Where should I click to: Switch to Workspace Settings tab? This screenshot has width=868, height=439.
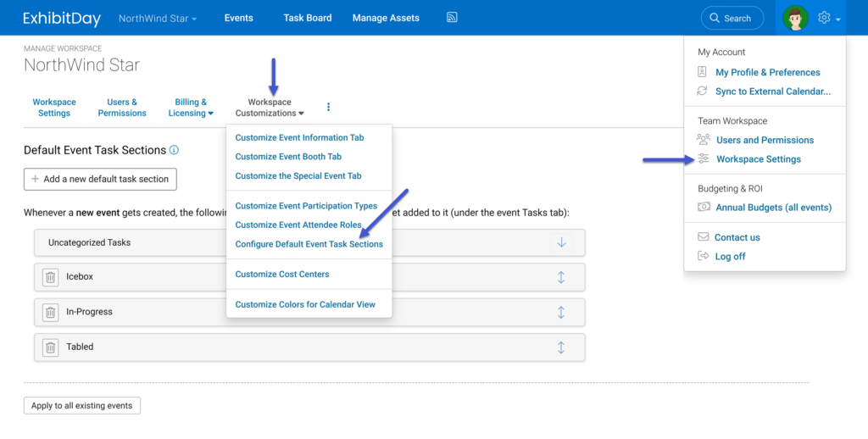click(54, 108)
